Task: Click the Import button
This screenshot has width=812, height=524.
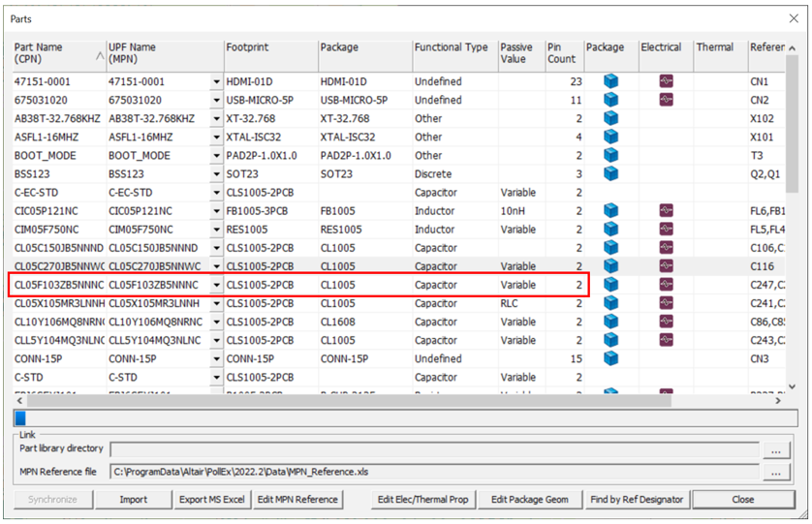Action: point(133,499)
